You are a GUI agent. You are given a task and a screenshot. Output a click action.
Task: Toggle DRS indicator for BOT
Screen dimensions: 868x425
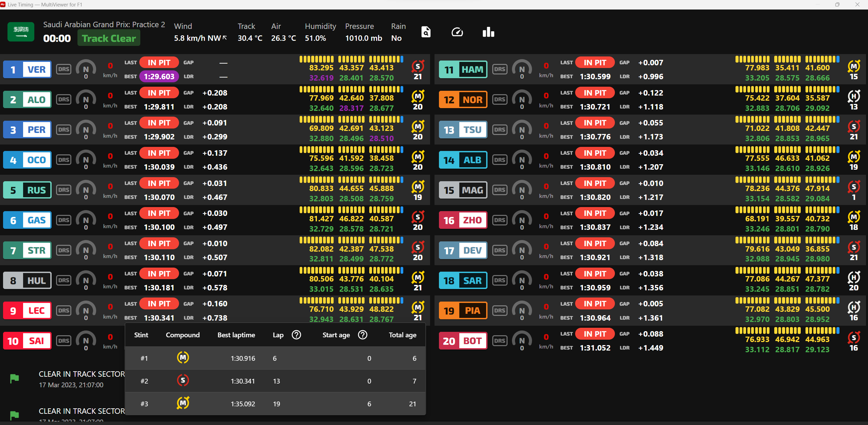pyautogui.click(x=499, y=340)
